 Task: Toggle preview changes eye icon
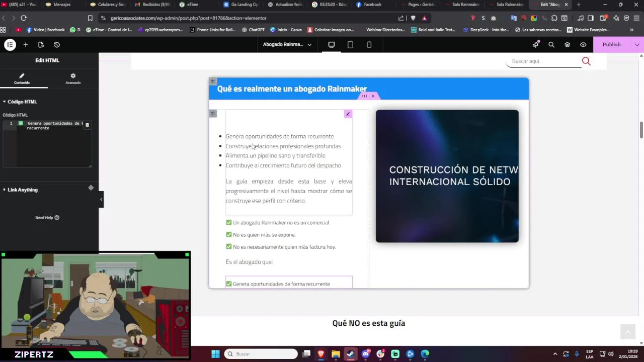(583, 45)
